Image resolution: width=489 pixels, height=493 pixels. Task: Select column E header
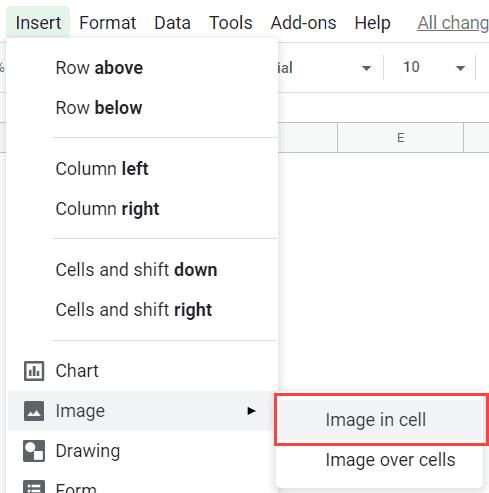[401, 138]
